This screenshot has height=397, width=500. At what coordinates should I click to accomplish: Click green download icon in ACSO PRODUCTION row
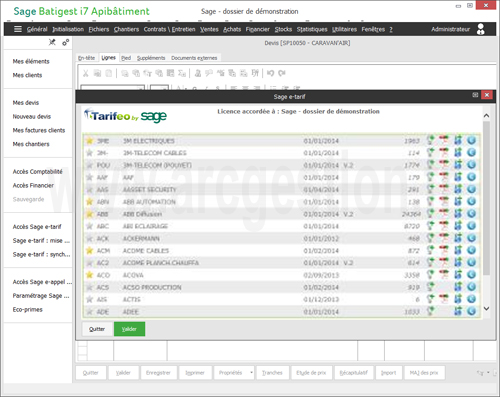[x=431, y=287]
